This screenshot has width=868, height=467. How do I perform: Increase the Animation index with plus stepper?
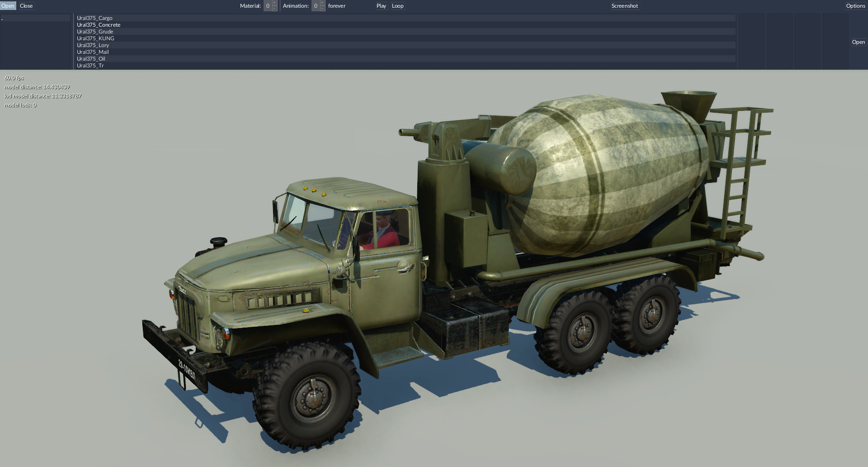(322, 3)
